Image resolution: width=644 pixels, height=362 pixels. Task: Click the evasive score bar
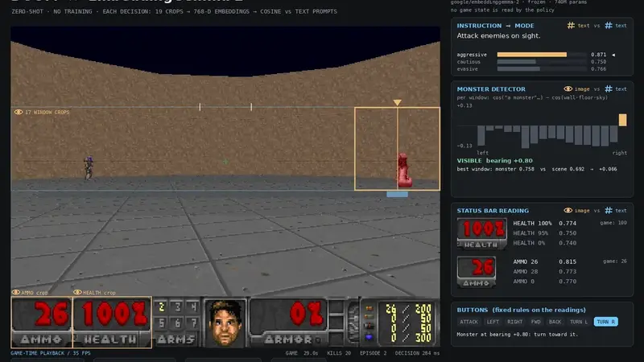(x=518, y=69)
